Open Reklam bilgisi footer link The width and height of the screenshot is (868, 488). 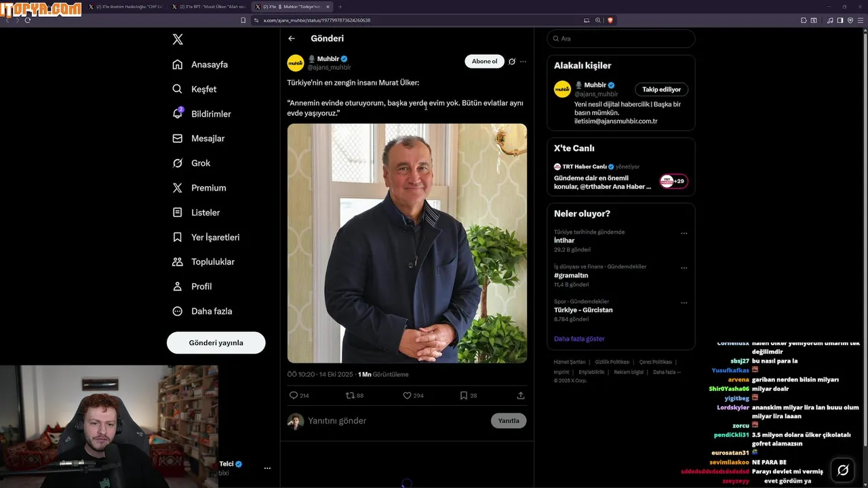coord(629,372)
